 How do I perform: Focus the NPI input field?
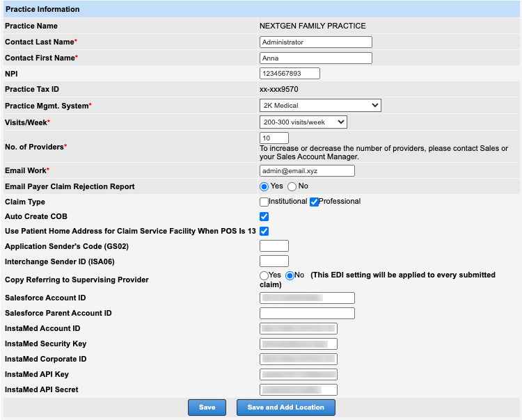tap(290, 74)
